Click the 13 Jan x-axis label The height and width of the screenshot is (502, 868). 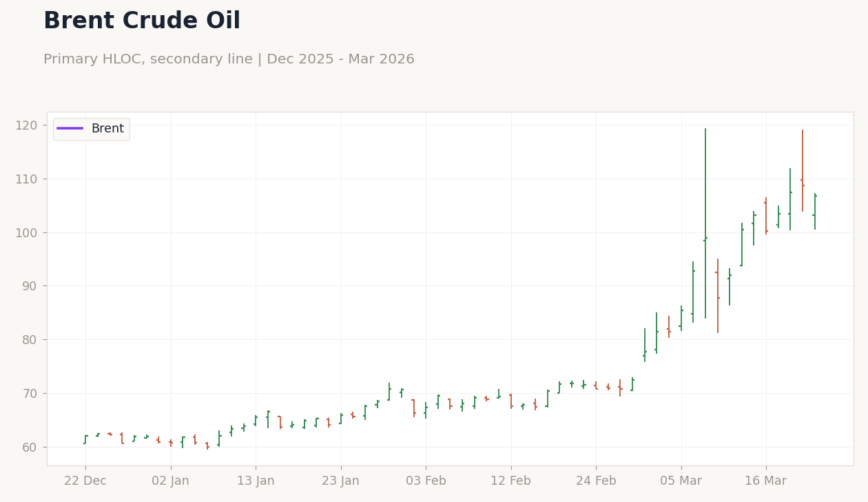tap(256, 481)
